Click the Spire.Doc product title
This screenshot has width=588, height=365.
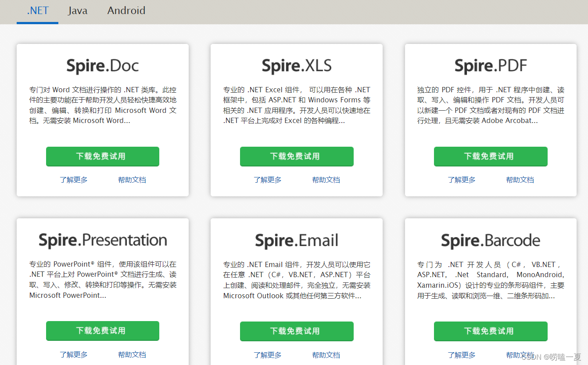pyautogui.click(x=103, y=66)
